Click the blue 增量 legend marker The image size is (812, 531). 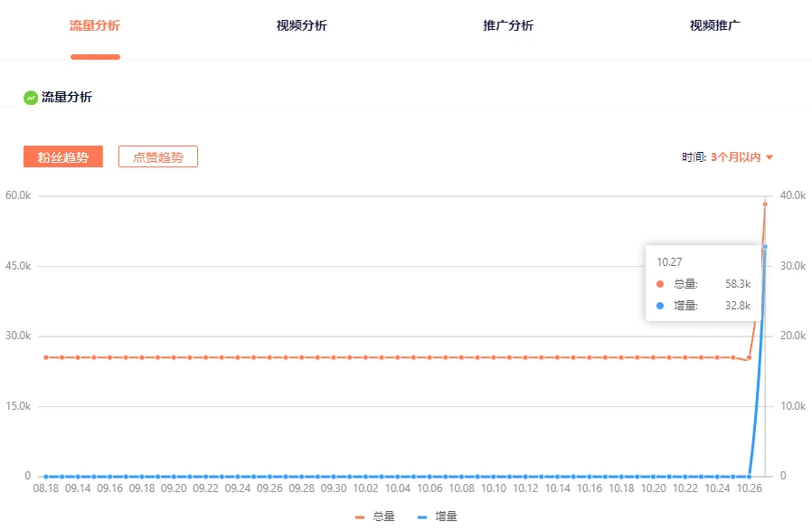pos(422,517)
